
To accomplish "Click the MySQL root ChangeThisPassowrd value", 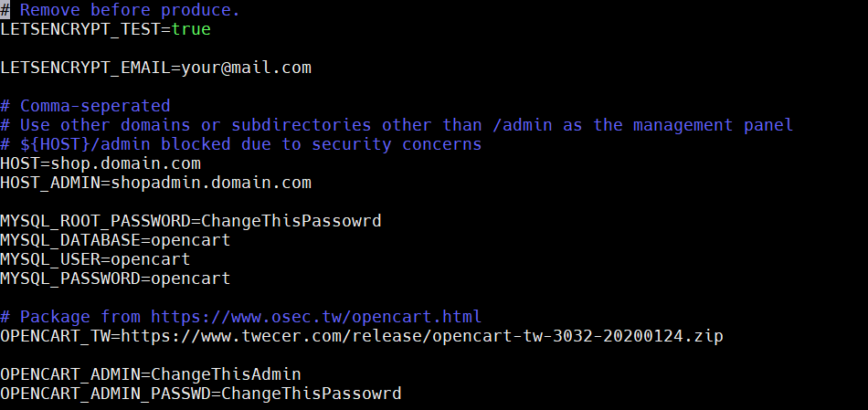I will (291, 221).
